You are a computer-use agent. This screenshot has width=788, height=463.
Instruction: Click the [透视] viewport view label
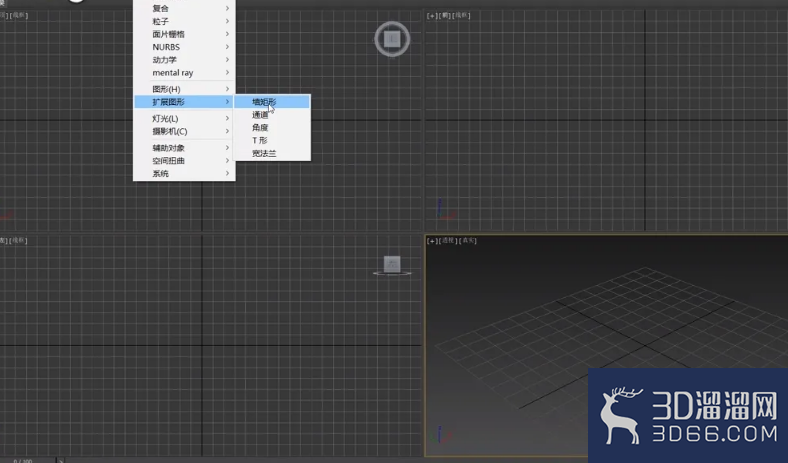click(x=448, y=241)
